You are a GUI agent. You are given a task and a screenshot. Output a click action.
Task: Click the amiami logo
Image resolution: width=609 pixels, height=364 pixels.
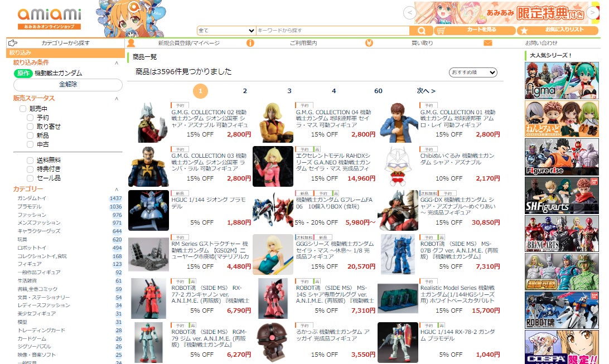(49, 18)
